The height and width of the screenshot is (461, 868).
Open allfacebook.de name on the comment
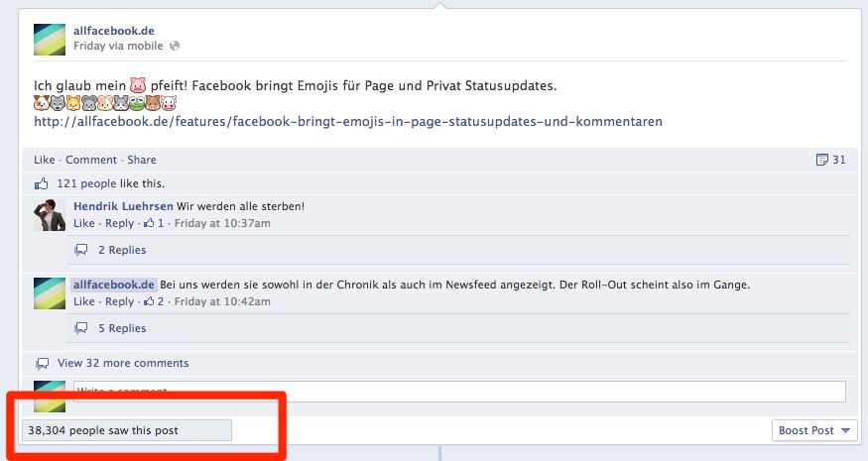(113, 285)
